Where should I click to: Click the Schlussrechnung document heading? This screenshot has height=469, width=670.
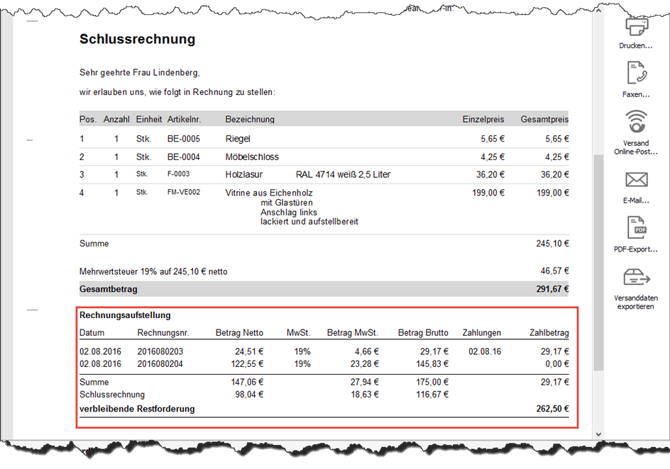137,40
